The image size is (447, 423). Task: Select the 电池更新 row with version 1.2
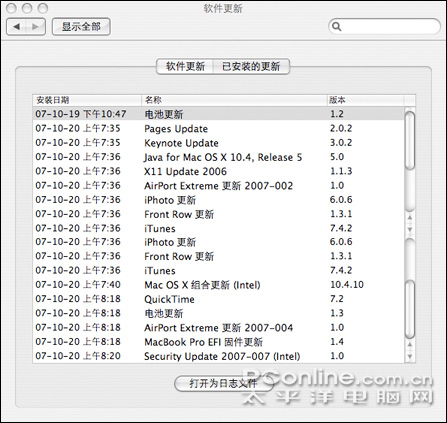coord(218,114)
